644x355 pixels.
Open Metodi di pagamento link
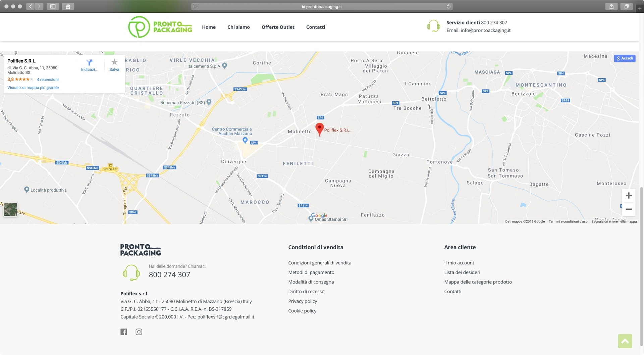[x=311, y=272]
